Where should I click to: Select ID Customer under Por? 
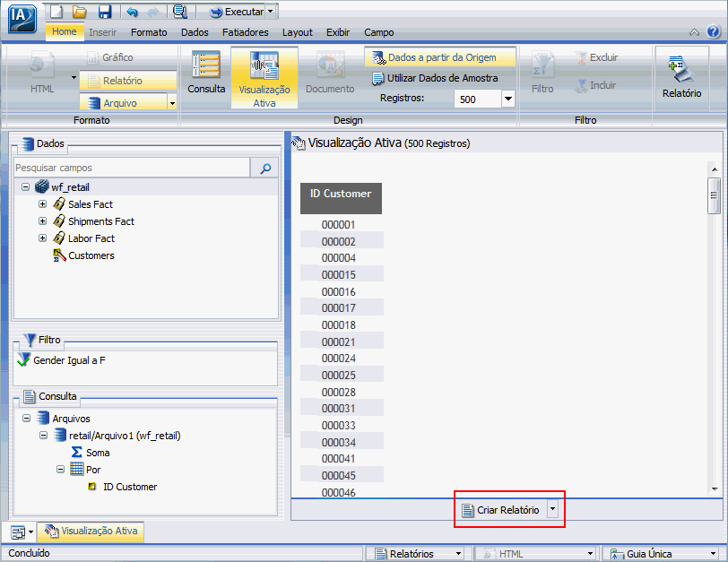point(123,487)
